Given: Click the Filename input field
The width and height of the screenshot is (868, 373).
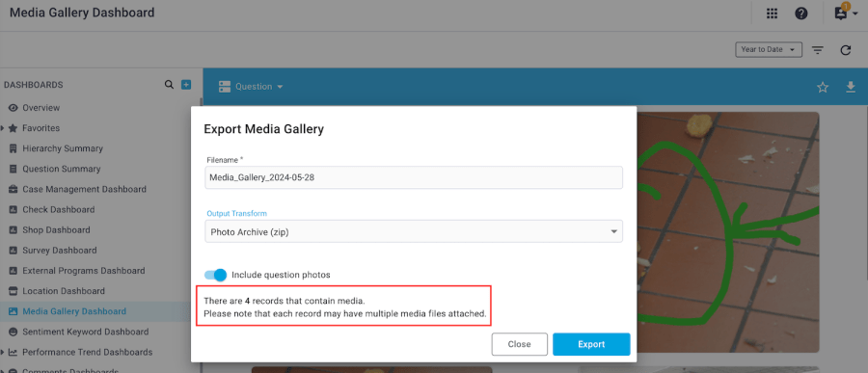Looking at the screenshot, I should click(x=414, y=177).
